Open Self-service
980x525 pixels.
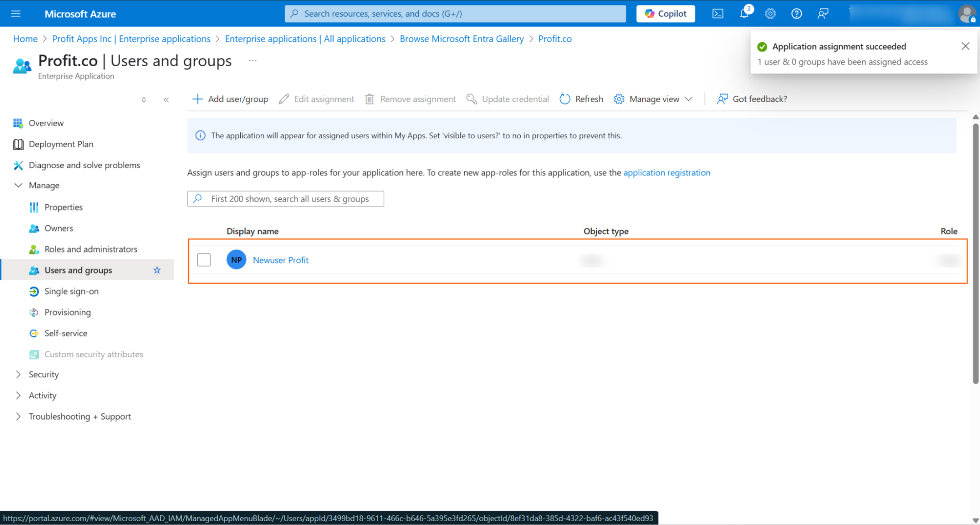coord(58,334)
